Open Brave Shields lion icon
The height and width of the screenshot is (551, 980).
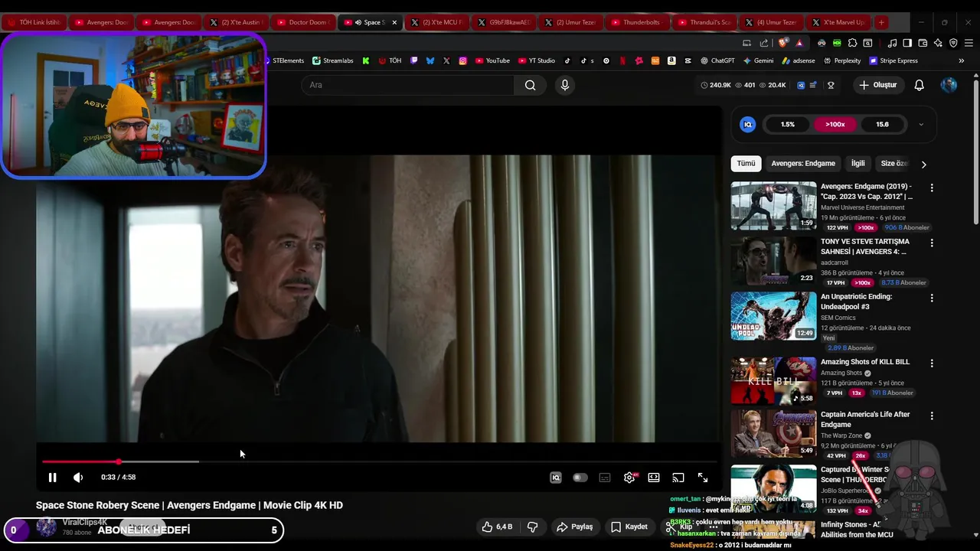[782, 43]
